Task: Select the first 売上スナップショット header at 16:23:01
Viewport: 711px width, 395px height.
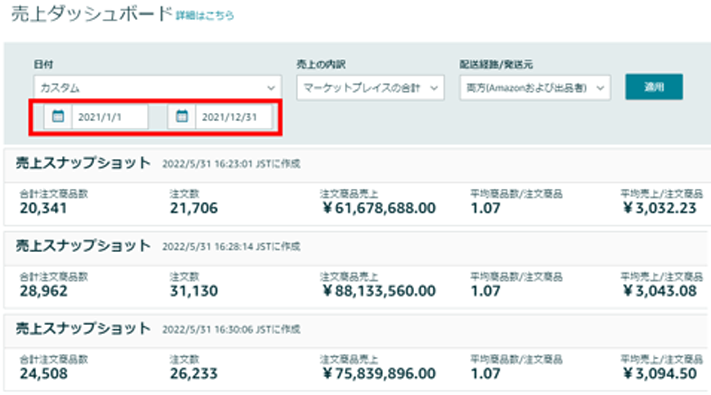Action: (x=83, y=163)
